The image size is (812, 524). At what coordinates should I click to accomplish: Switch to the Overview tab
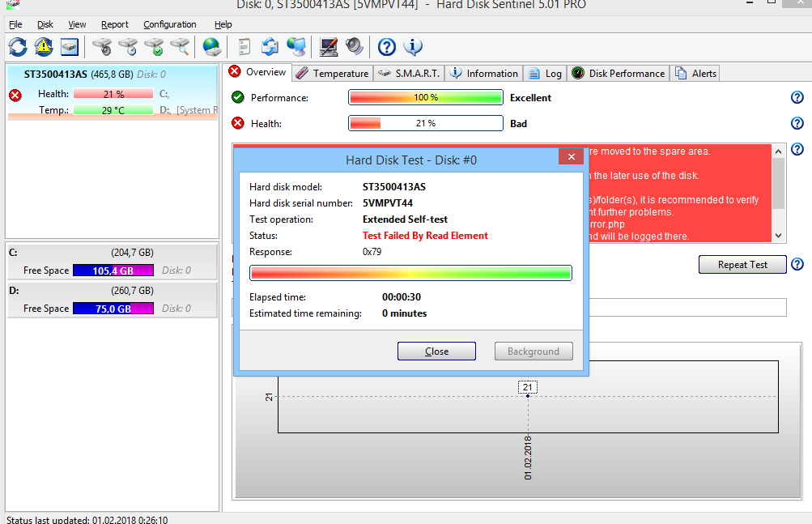pyautogui.click(x=257, y=72)
